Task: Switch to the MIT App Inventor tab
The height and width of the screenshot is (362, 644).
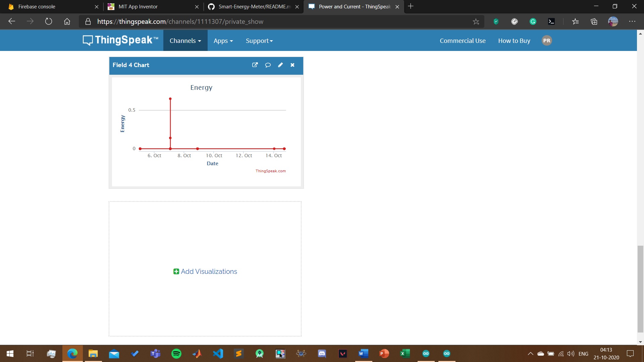Action: (138, 6)
